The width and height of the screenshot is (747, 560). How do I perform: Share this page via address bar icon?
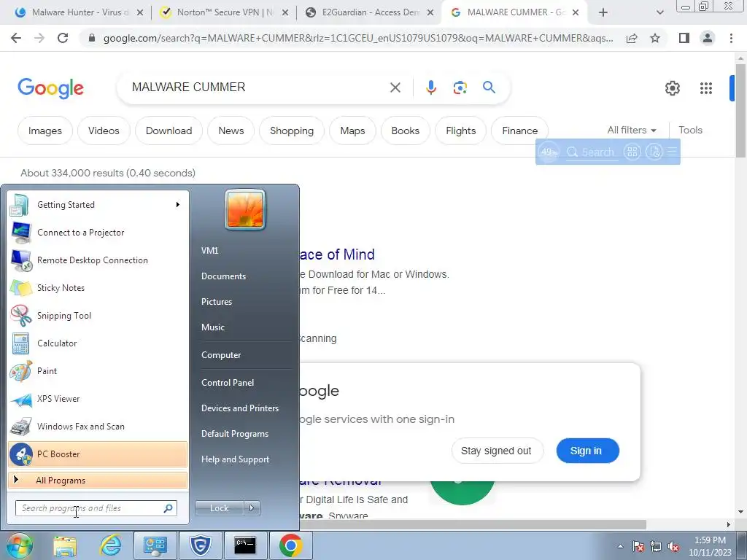click(632, 38)
